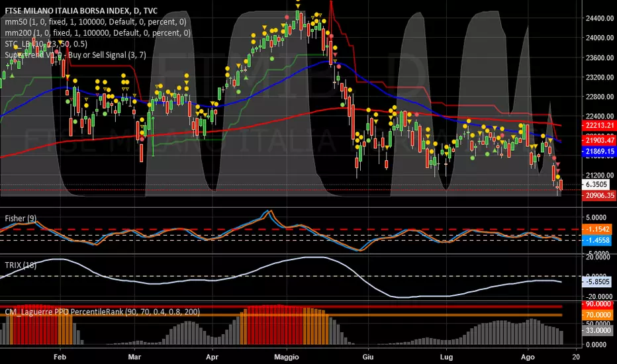Click the TRIX (18) indicator label
617x364 pixels.
[21, 265]
